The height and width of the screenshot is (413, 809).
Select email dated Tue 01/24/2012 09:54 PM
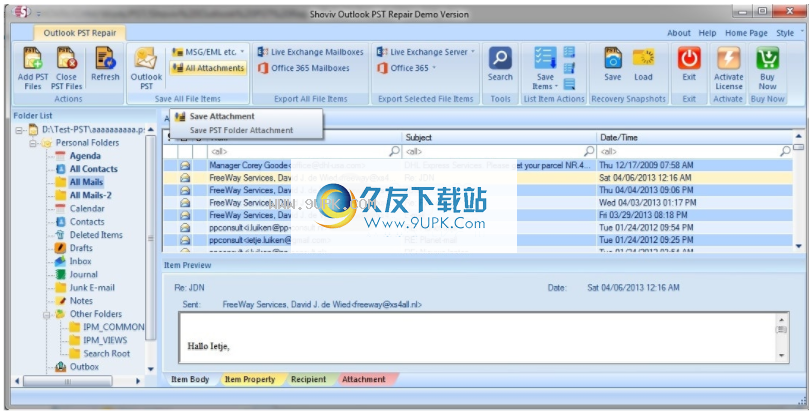pos(478,228)
